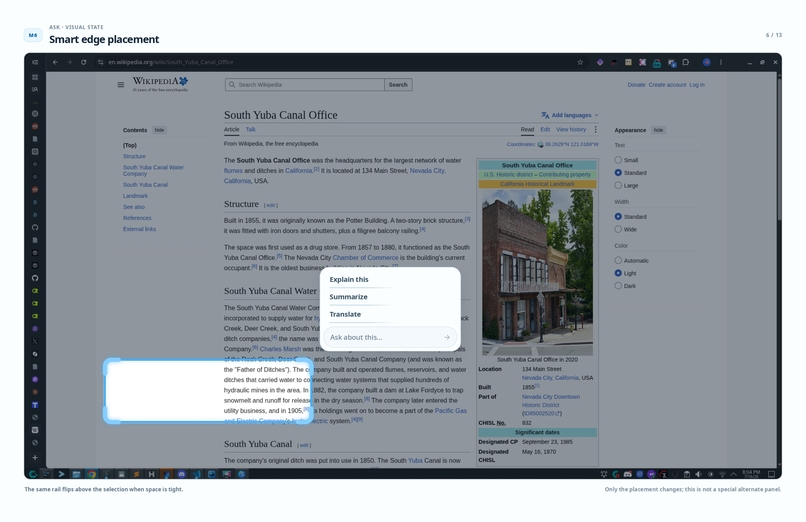Select Automatic color radio button
This screenshot has height=522, width=806.
click(x=618, y=260)
